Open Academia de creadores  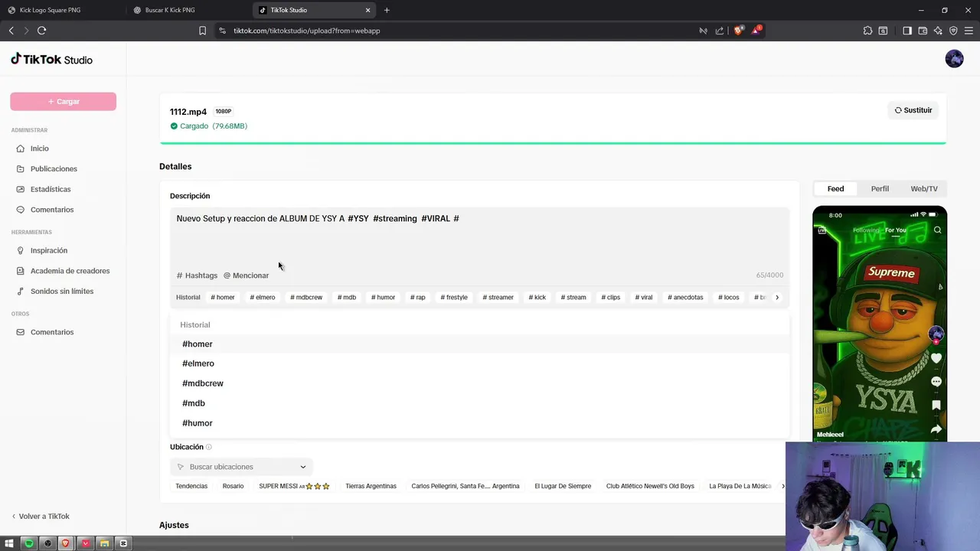pos(70,271)
